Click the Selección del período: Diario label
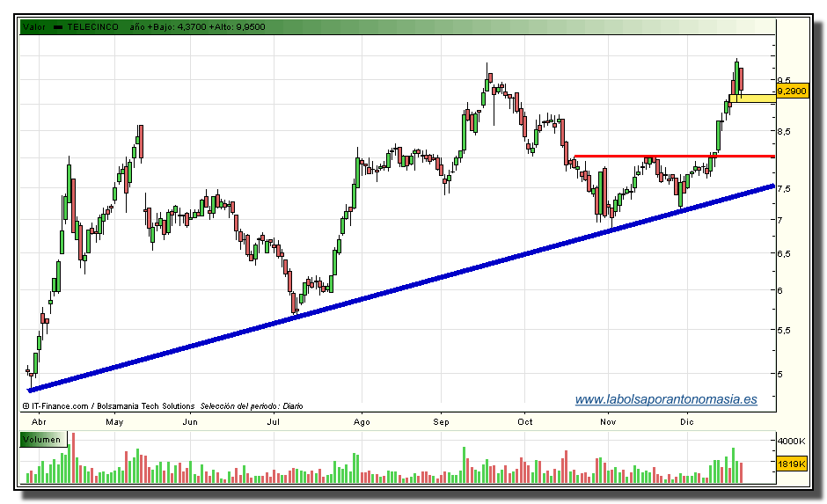 tap(252, 405)
